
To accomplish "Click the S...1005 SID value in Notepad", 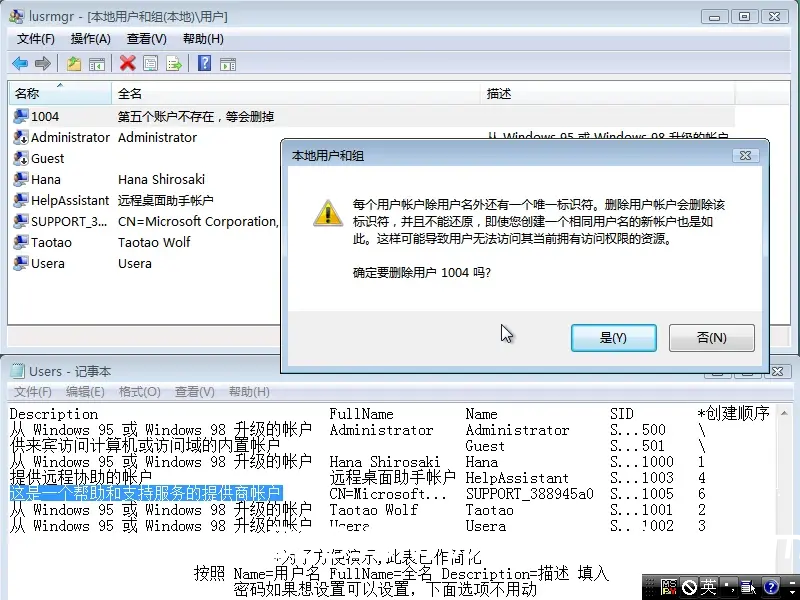I will tap(642, 493).
